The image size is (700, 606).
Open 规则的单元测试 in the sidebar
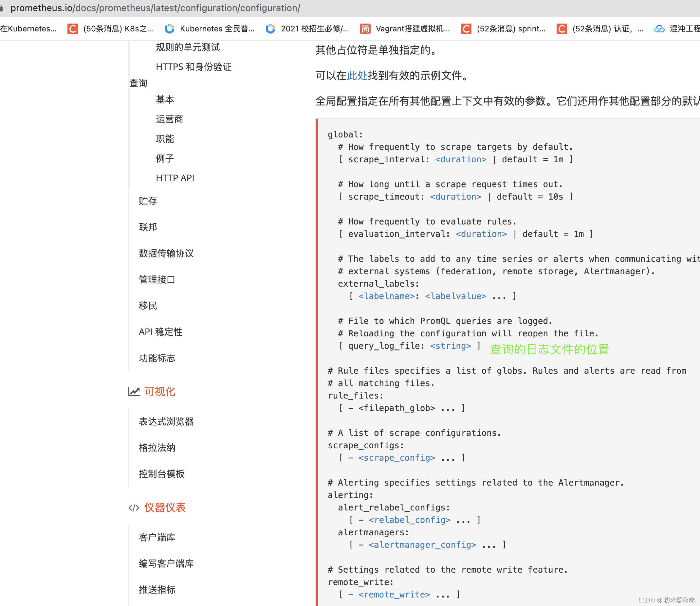[188, 47]
